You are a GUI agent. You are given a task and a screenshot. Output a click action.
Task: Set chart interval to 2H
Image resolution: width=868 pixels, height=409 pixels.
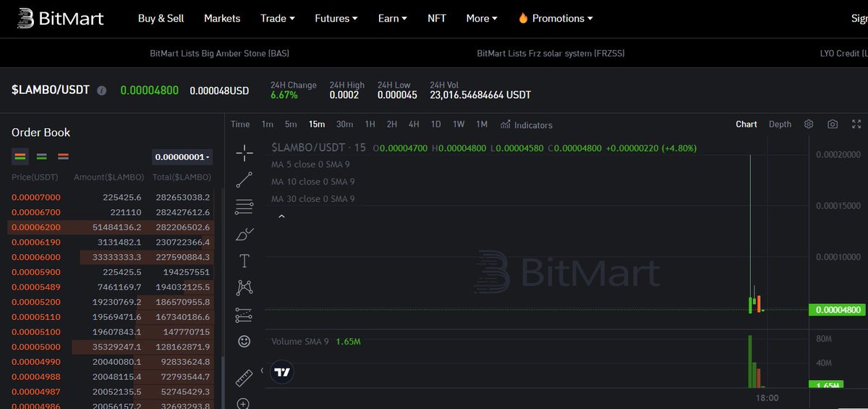tap(392, 125)
